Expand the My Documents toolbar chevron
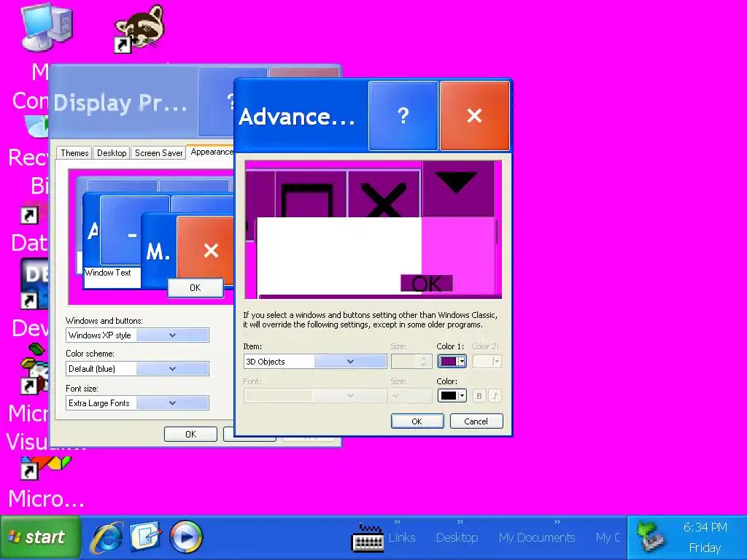 click(x=557, y=522)
